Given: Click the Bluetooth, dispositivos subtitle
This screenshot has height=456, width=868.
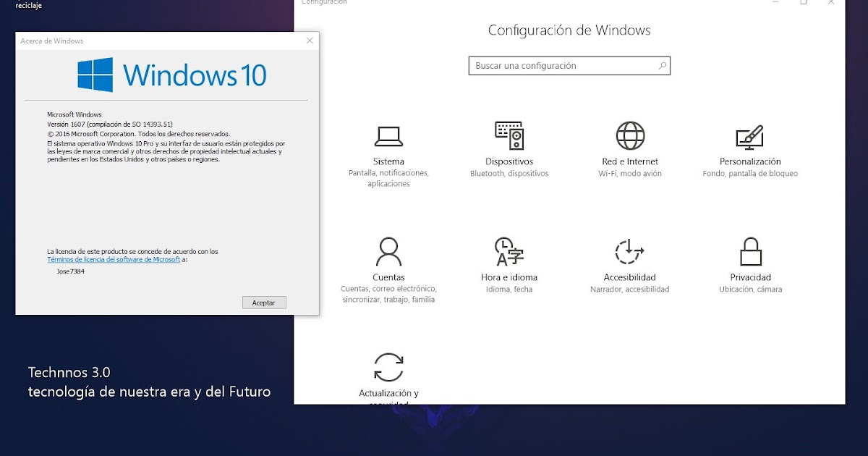Looking at the screenshot, I should [x=509, y=173].
